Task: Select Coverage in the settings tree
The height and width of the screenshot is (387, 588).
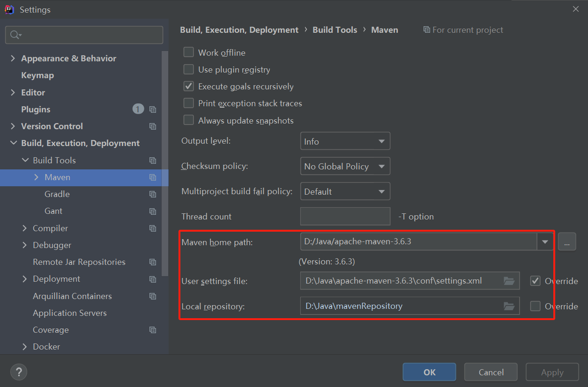Action: (x=51, y=330)
